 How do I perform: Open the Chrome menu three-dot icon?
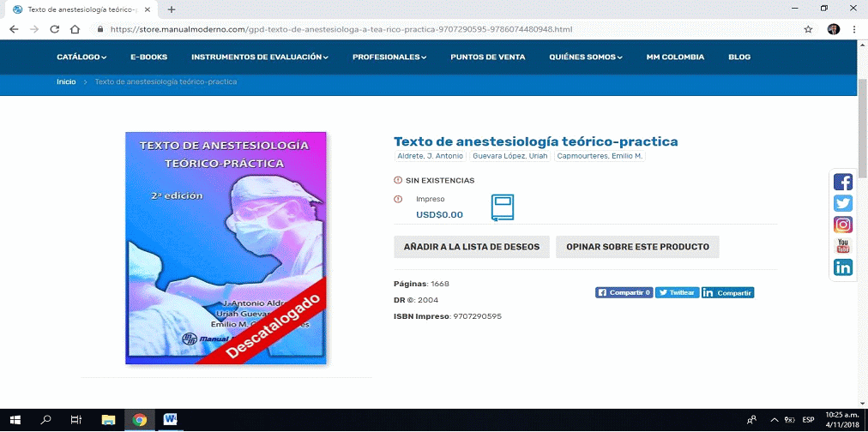click(x=853, y=29)
